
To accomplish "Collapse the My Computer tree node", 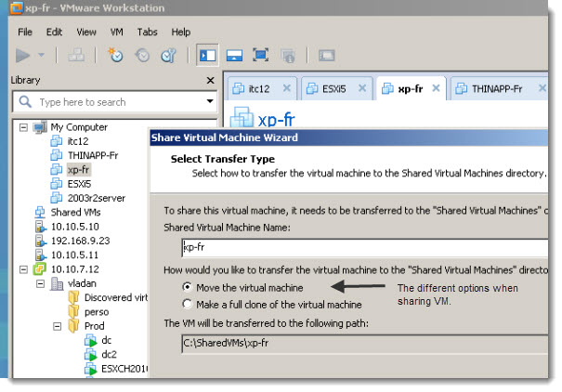I will [23, 127].
